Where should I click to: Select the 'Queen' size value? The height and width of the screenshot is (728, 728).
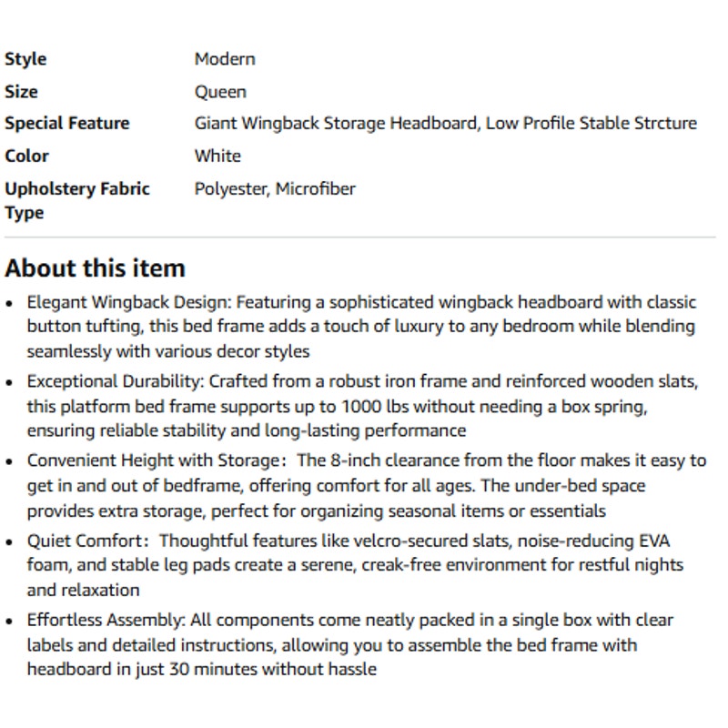(x=220, y=93)
